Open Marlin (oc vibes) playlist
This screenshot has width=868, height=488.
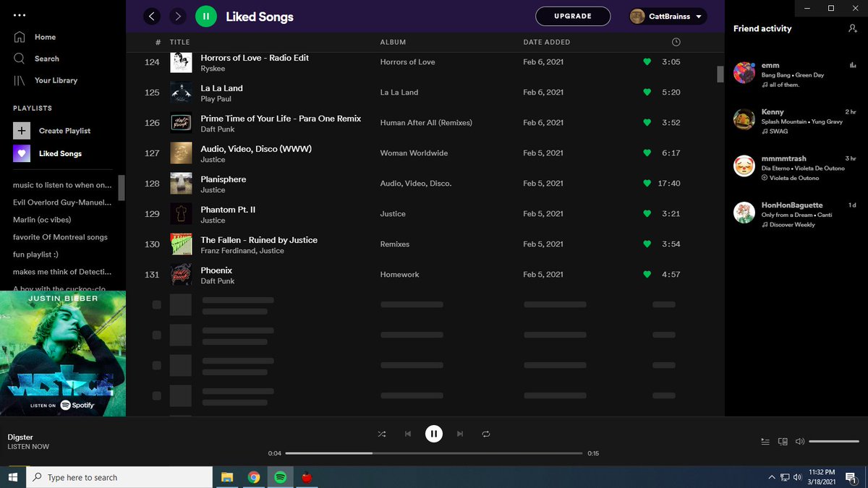[42, 220]
